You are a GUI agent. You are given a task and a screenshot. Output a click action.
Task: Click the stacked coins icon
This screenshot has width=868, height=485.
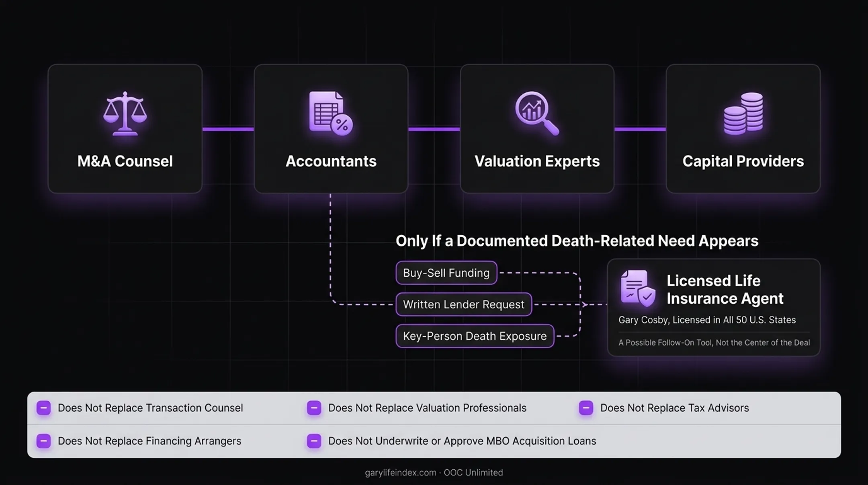point(743,113)
